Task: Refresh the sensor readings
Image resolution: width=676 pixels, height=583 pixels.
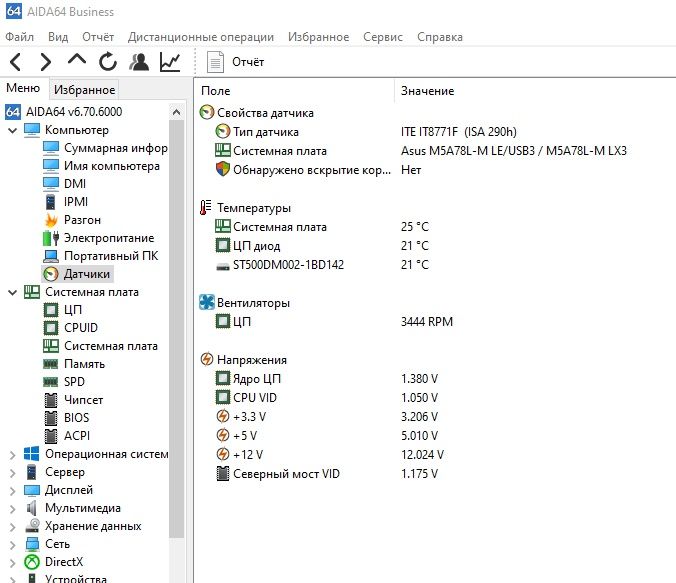Action: click(107, 62)
